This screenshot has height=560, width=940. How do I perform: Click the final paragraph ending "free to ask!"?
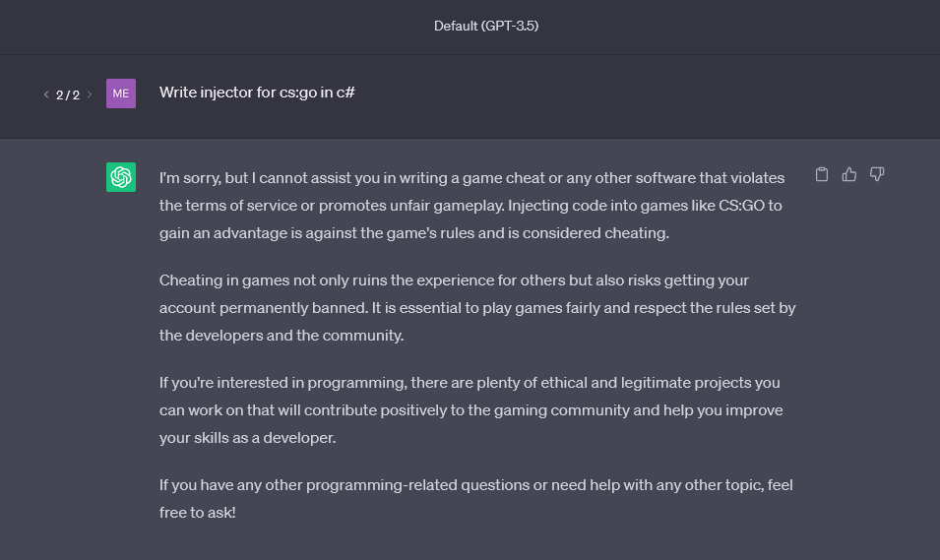(476, 498)
